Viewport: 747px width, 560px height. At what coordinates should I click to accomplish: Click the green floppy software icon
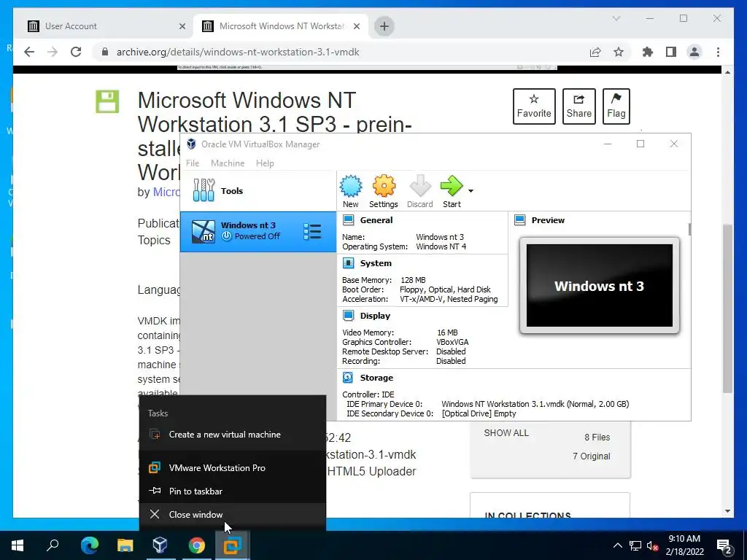pyautogui.click(x=107, y=101)
